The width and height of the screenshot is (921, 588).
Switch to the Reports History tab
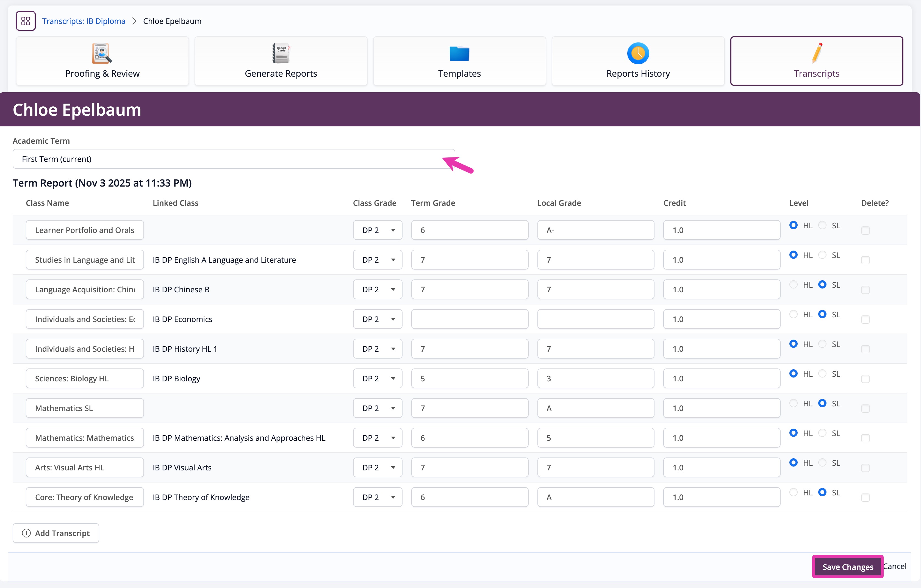(x=638, y=73)
